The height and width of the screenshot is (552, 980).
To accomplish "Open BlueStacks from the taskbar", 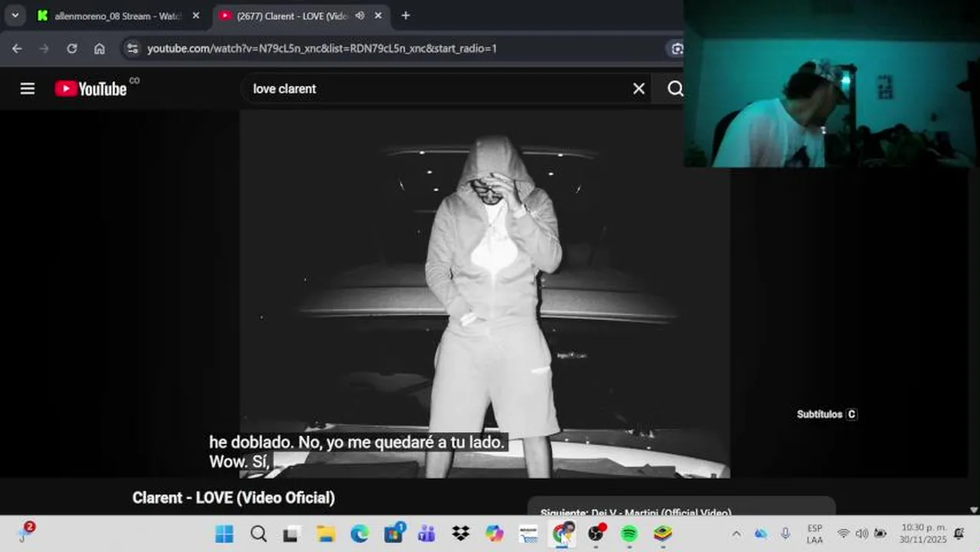I will [663, 534].
